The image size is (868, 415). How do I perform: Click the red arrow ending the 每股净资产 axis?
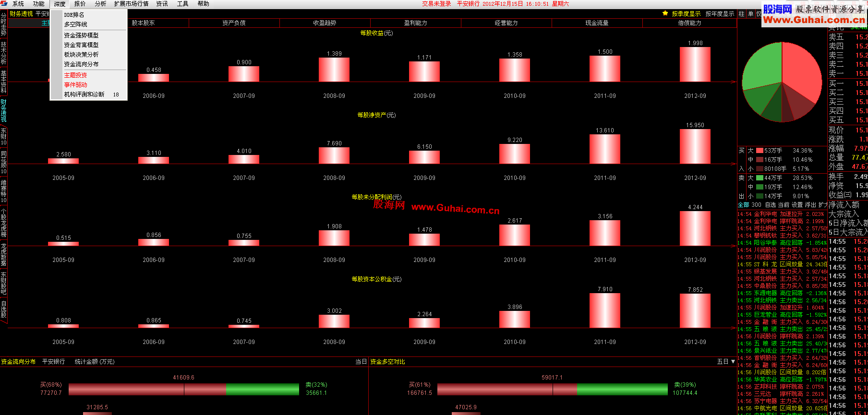pyautogui.click(x=734, y=164)
